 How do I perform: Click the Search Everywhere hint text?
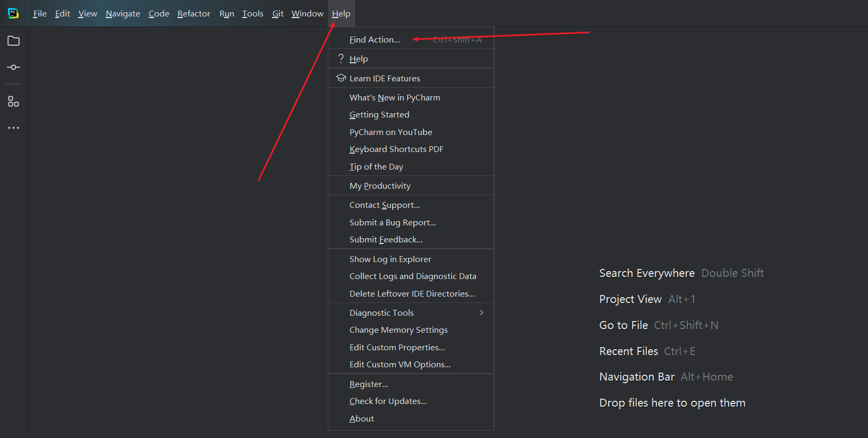(x=647, y=273)
